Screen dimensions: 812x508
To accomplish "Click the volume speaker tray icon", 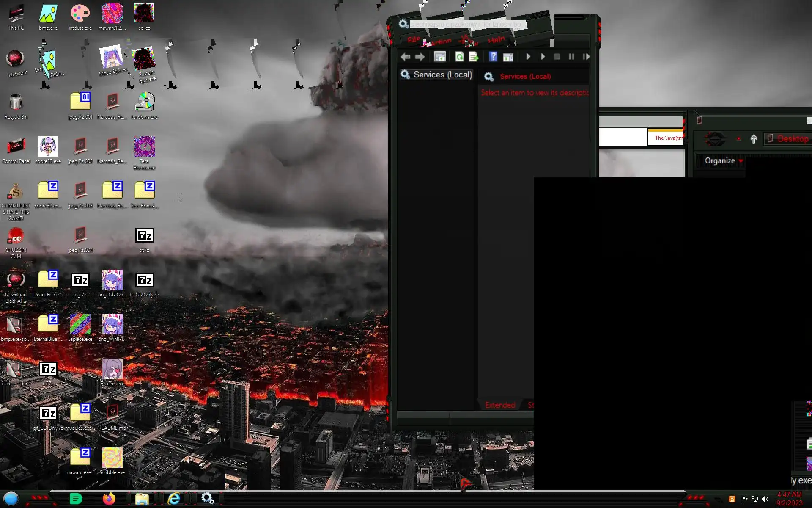I will point(765,499).
